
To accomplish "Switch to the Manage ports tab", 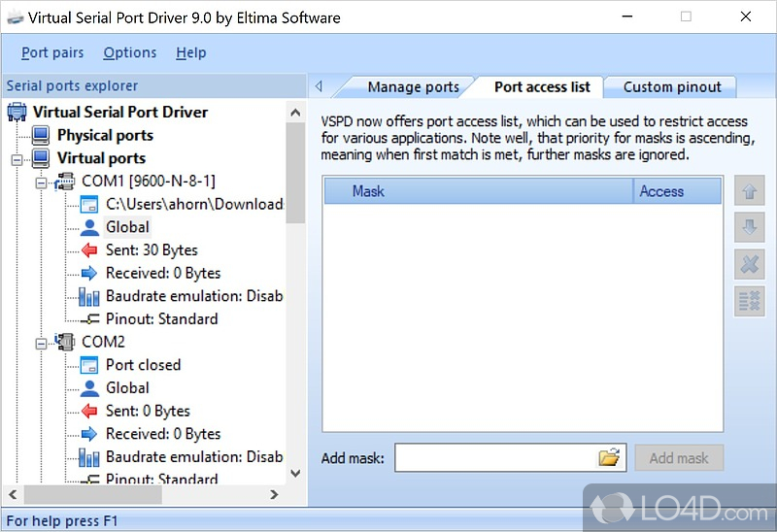I will tap(413, 86).
